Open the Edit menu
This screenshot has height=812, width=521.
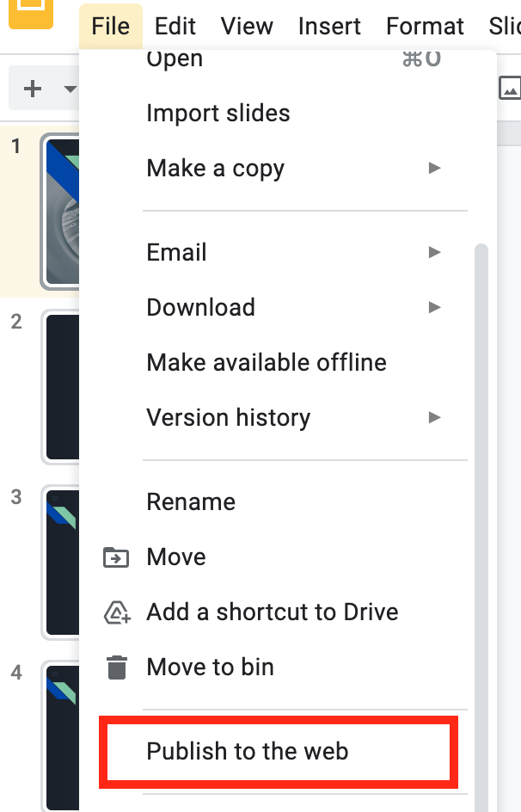point(175,26)
